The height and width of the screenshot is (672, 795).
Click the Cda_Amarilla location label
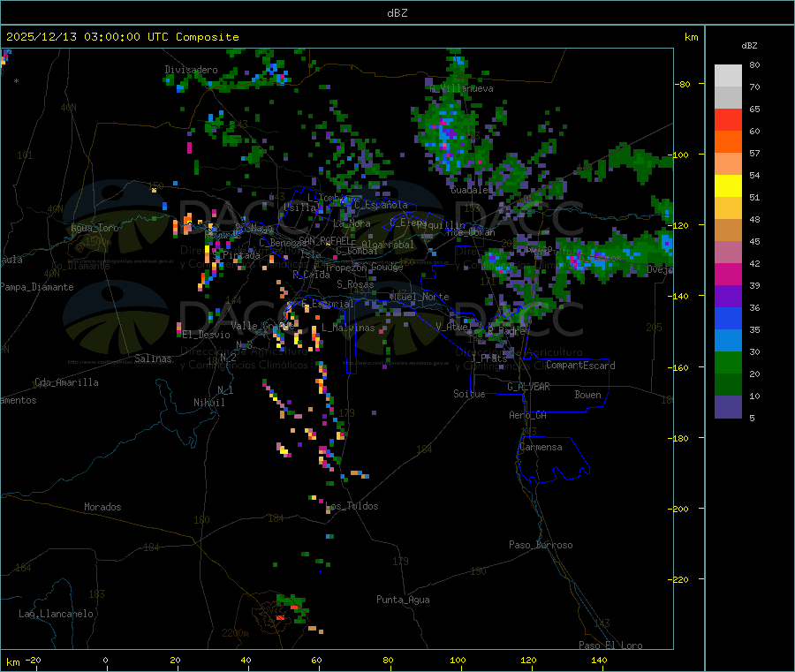click(x=66, y=382)
